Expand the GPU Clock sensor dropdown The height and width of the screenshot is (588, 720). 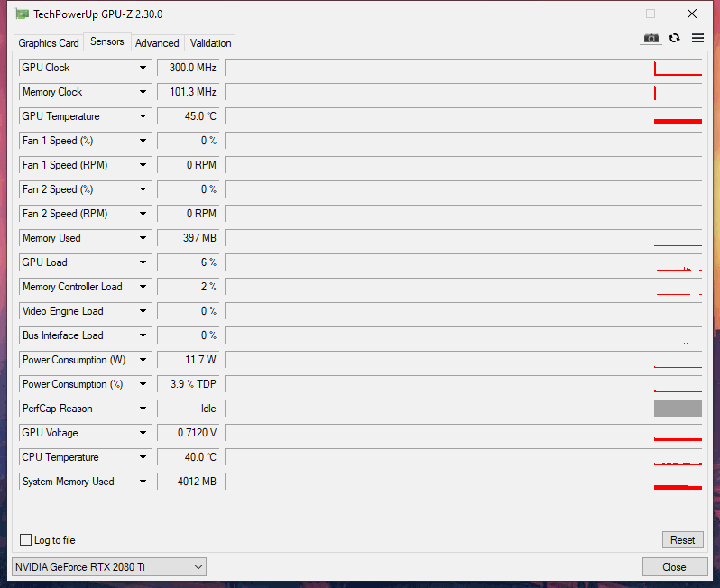click(143, 68)
